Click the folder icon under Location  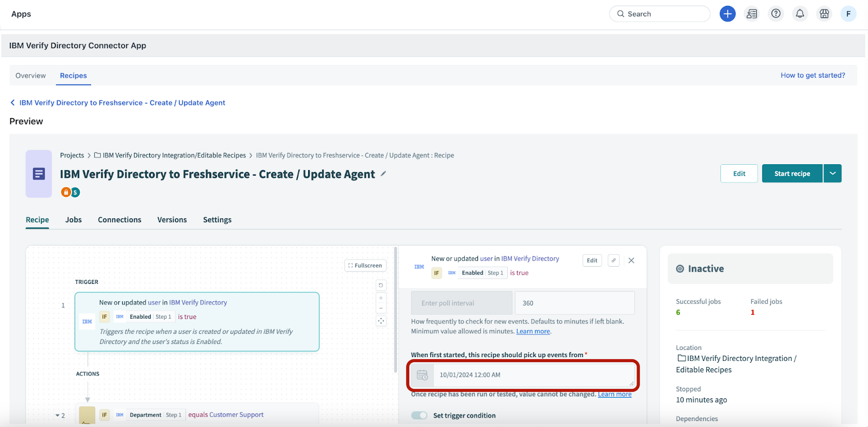(x=681, y=358)
